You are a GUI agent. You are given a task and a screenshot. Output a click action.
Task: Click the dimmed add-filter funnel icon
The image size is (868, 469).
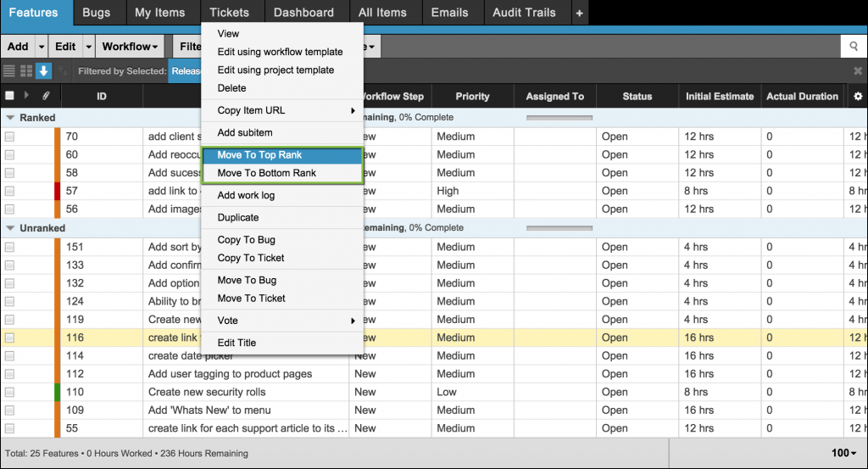click(x=62, y=71)
